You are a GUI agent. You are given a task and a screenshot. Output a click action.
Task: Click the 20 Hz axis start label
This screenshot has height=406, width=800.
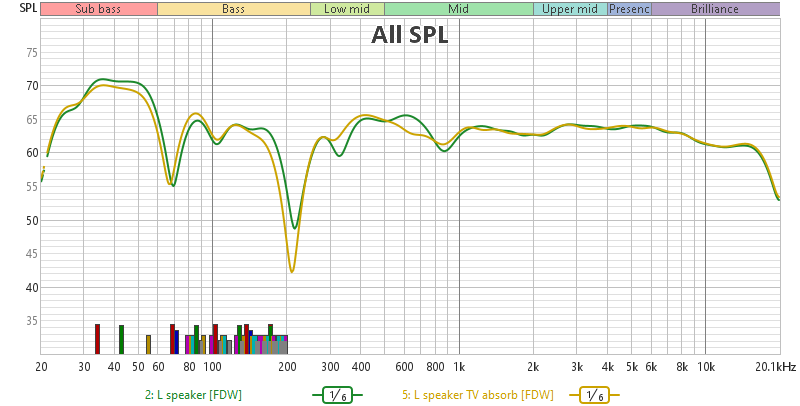[x=41, y=367]
